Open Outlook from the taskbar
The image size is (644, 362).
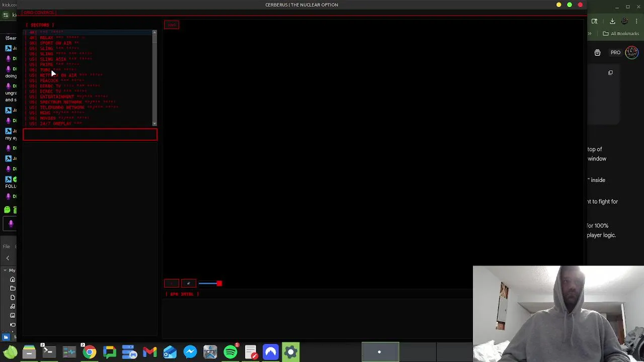(x=170, y=352)
